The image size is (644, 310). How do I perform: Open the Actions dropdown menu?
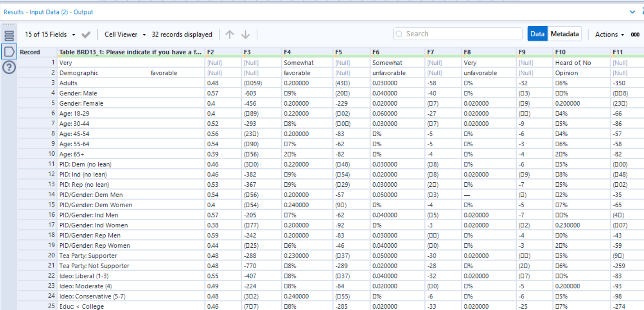click(609, 35)
